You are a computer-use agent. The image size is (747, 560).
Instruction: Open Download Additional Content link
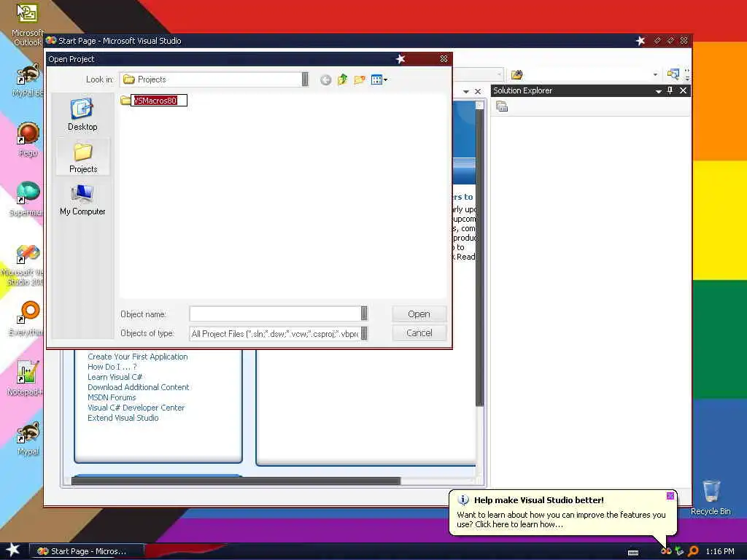(x=138, y=387)
